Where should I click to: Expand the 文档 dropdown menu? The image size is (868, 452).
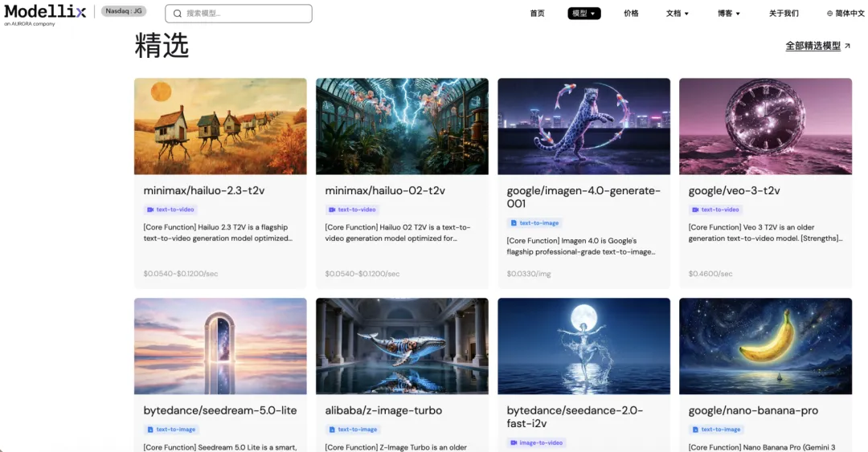[677, 14]
